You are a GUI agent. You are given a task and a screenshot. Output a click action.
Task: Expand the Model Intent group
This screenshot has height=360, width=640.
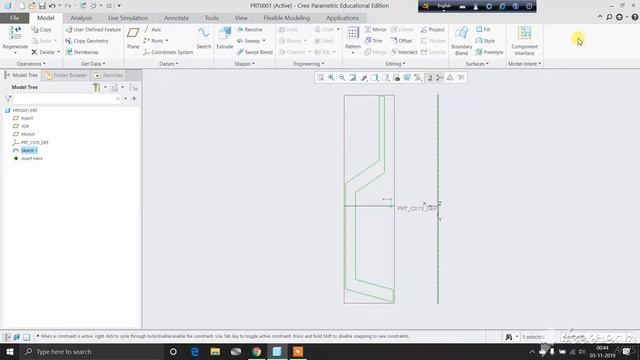click(x=524, y=64)
